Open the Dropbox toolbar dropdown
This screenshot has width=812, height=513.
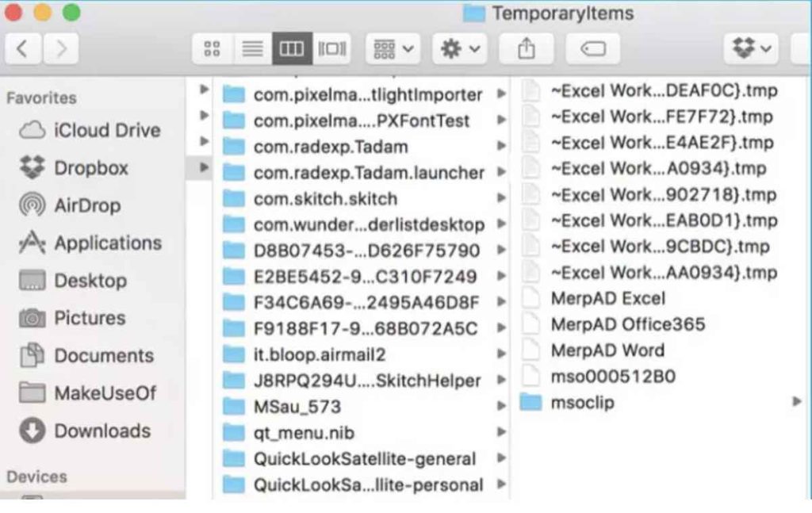coord(750,49)
